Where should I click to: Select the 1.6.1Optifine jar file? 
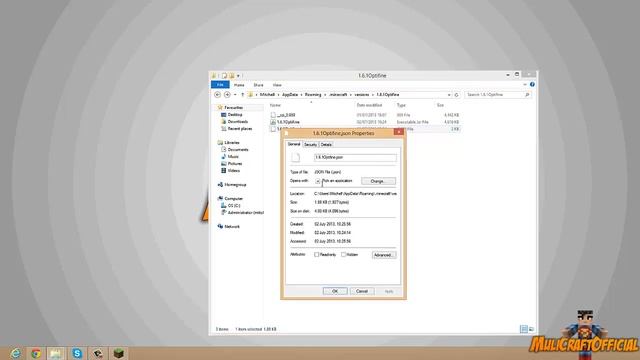[364, 122]
